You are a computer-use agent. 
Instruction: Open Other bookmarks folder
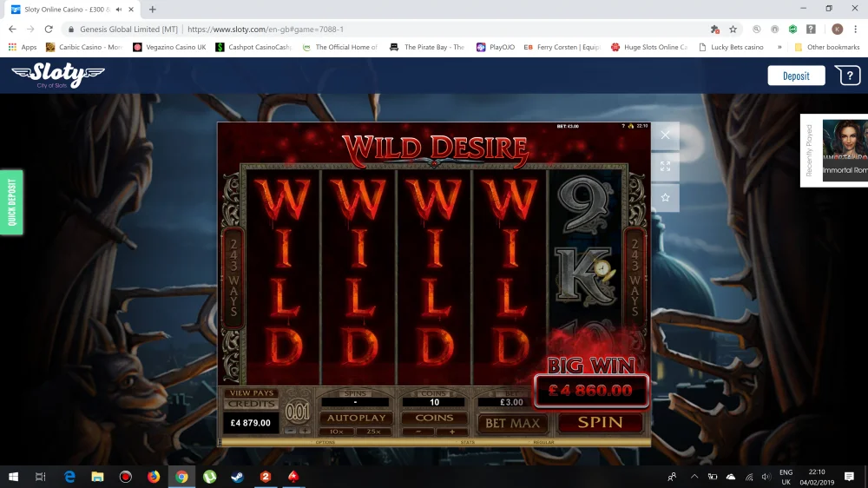tap(827, 47)
